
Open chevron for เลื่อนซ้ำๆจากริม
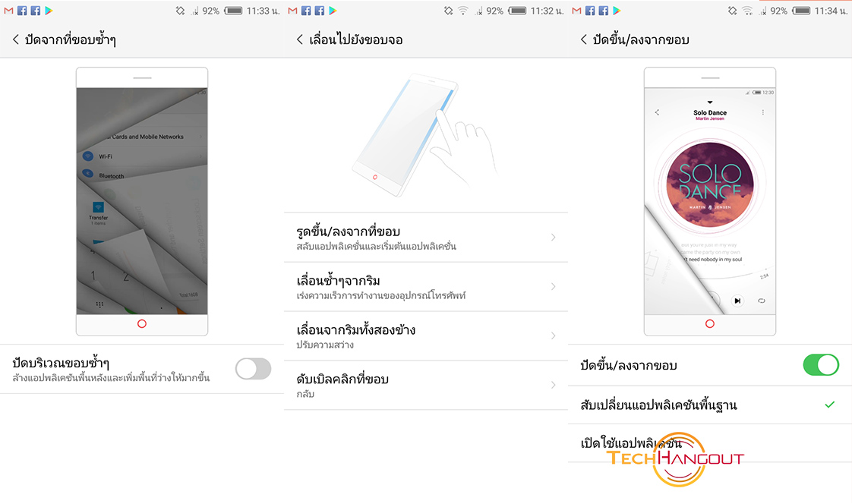click(x=553, y=286)
